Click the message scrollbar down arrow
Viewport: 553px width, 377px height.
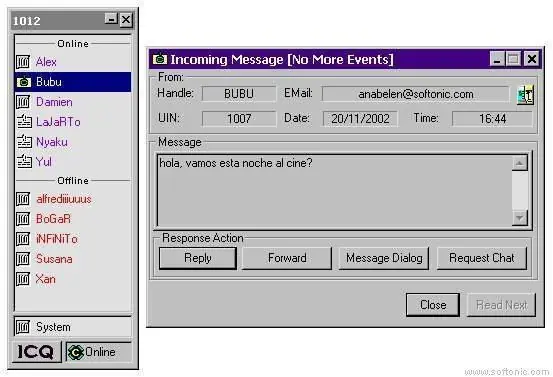click(x=519, y=218)
